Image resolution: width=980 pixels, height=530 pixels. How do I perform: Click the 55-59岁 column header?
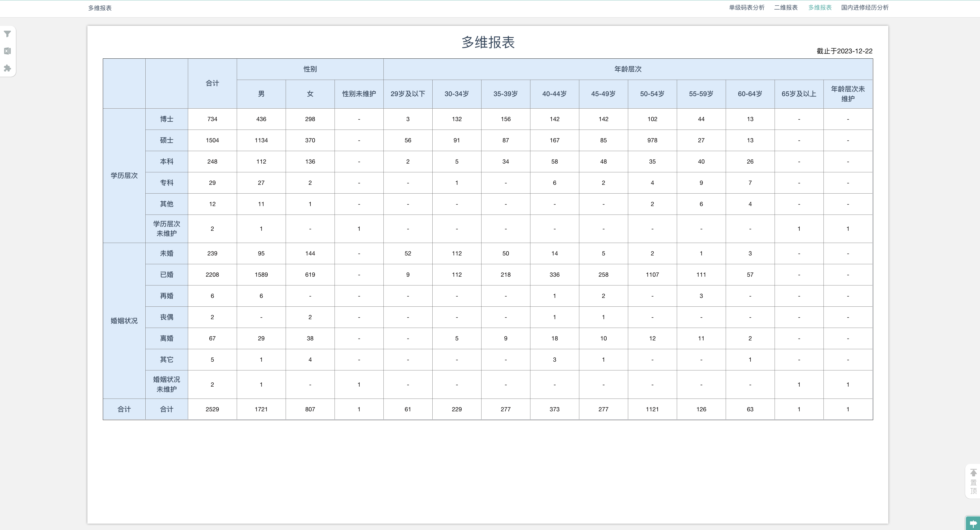pyautogui.click(x=701, y=94)
